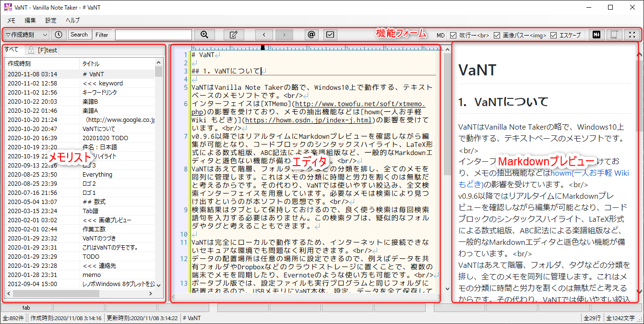The width and height of the screenshot is (644, 324).
Task: Click the fullscreen expand icon
Action: point(632,35)
